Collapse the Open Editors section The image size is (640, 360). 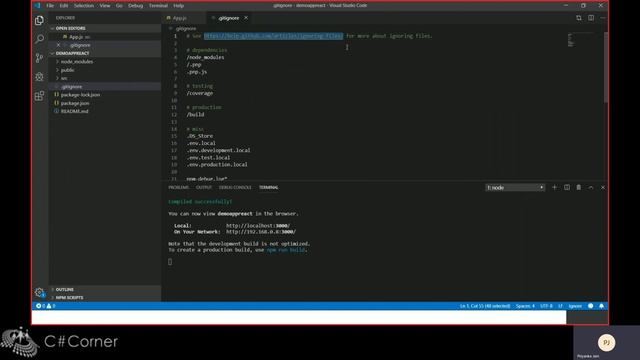click(105, 28)
